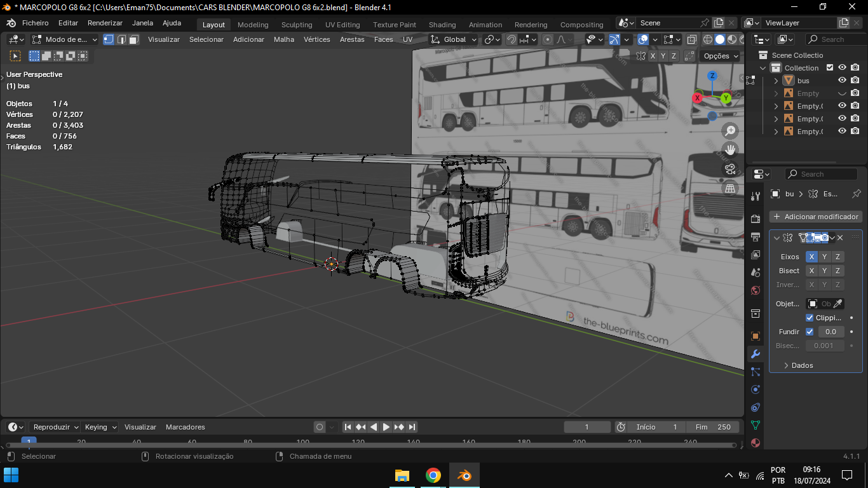This screenshot has width=868, height=488.
Task: Toggle mesh X mirror symmetry in viewport
Action: coord(653,56)
